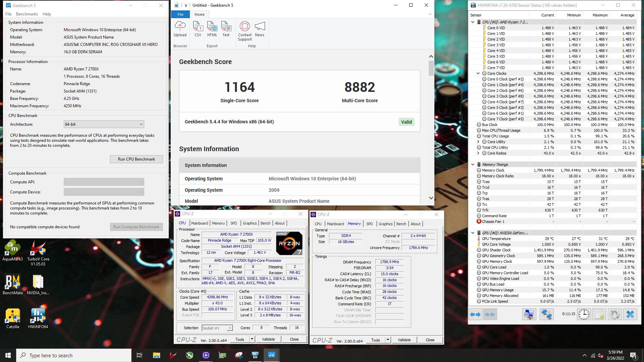Image resolution: width=644 pixels, height=362 pixels.
Task: Click Close button in right CPU-Z window
Action: click(430, 340)
